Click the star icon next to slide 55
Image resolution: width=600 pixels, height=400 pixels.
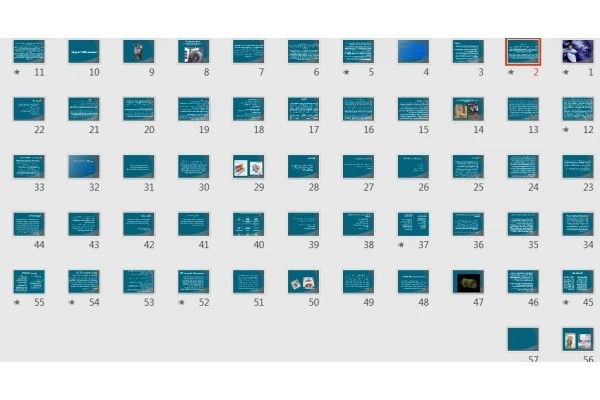click(x=17, y=302)
